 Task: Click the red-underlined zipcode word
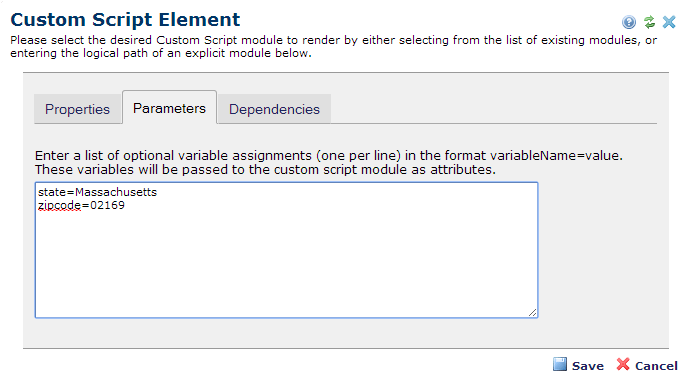pos(59,206)
